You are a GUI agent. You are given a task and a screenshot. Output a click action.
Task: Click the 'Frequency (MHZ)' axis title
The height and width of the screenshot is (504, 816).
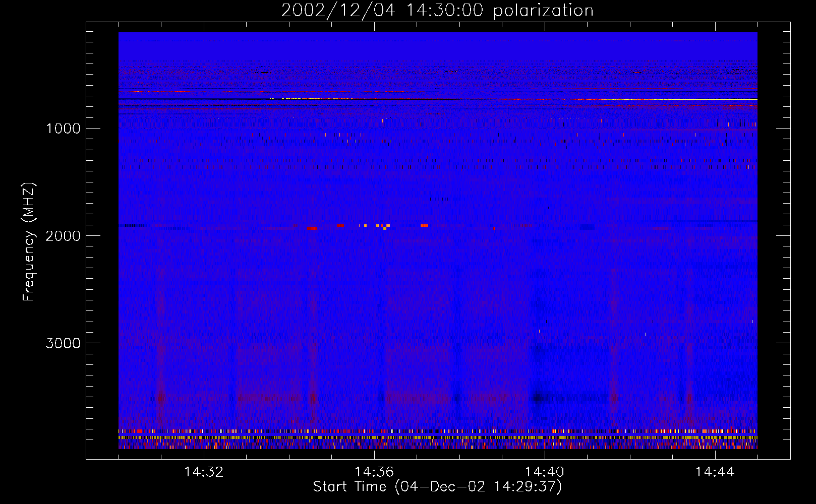pyautogui.click(x=29, y=242)
